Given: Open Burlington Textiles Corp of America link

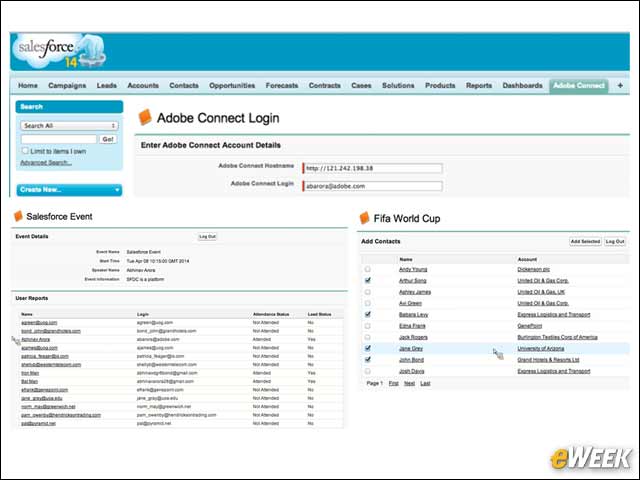Looking at the screenshot, I should click(557, 337).
